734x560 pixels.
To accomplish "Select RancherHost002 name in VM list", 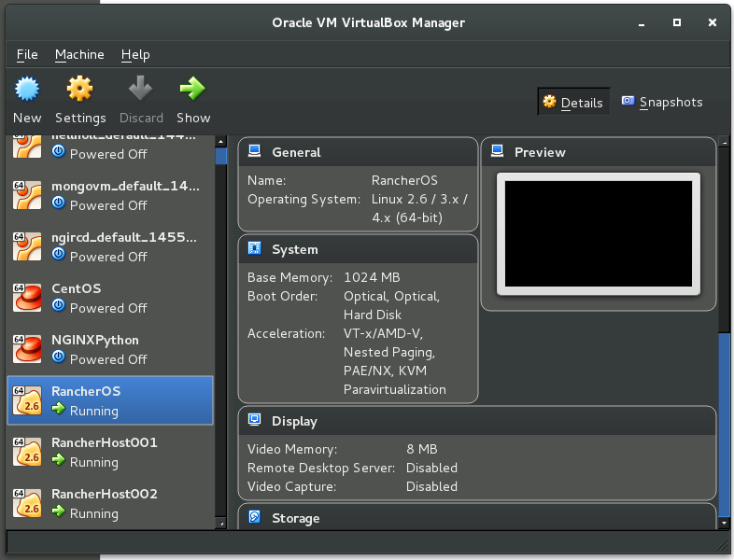I will click(x=105, y=495).
